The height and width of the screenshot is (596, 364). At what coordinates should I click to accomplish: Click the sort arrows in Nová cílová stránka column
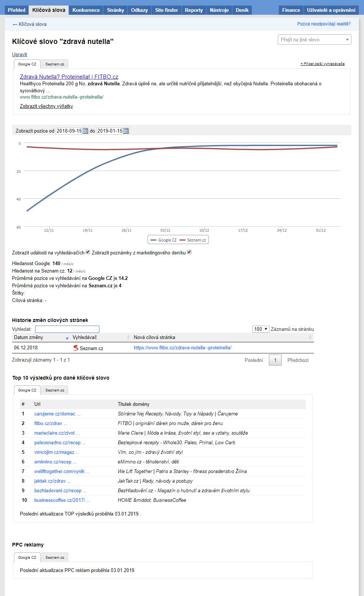pyautogui.click(x=310, y=337)
